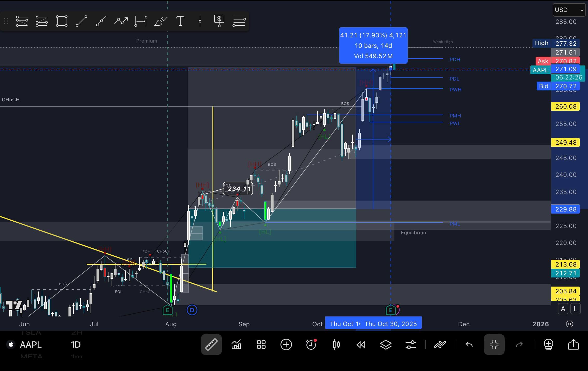Image resolution: width=588 pixels, height=371 pixels.
Task: Tap the share export button
Action: 573,344
